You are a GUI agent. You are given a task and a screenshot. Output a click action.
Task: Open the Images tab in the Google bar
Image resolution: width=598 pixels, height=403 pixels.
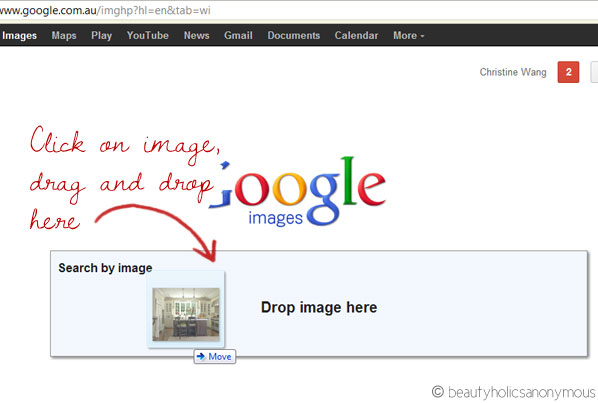[x=19, y=35]
